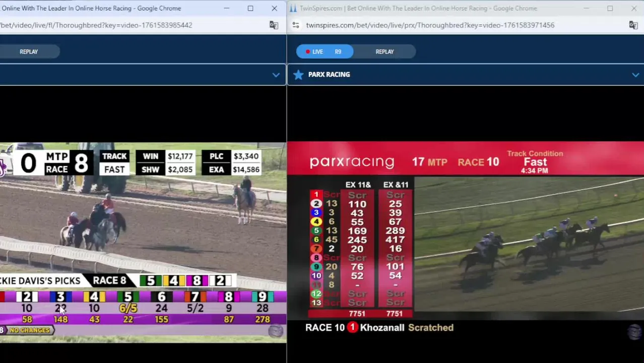Click translate icon in left window address bar
Image resolution: width=644 pixels, height=363 pixels.
coord(274,25)
